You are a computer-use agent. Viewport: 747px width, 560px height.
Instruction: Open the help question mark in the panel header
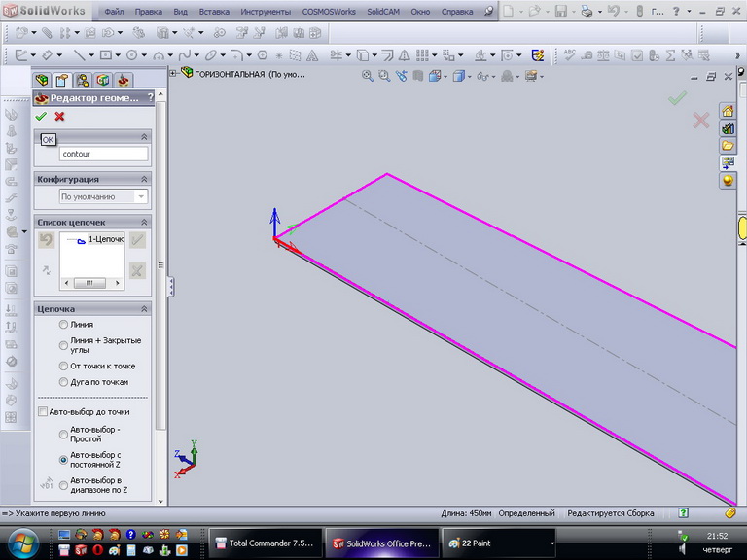150,97
